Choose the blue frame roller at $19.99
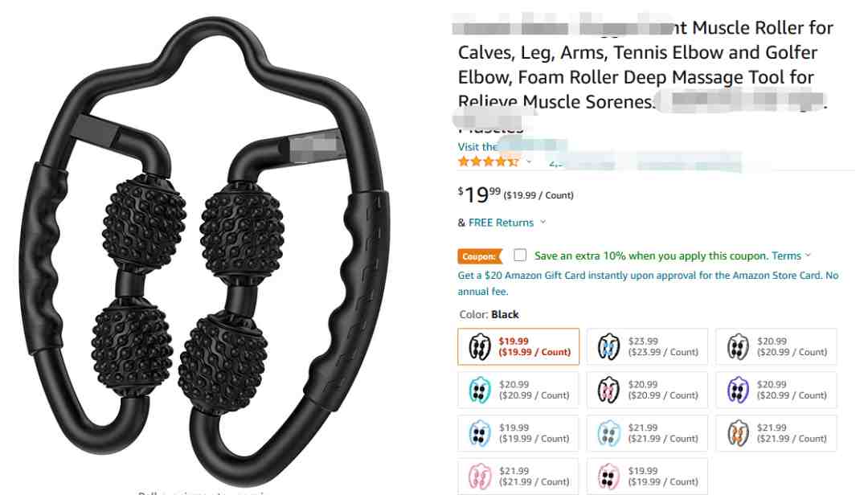 click(x=518, y=433)
